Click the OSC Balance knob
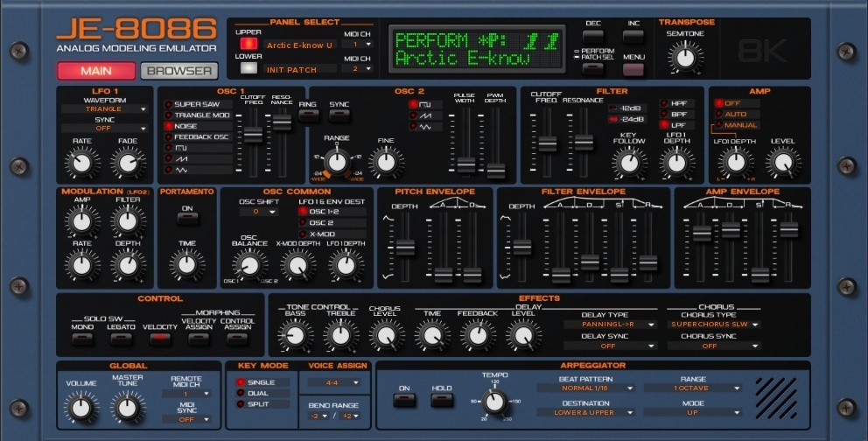Image resolution: width=868 pixels, height=441 pixels. [250, 264]
